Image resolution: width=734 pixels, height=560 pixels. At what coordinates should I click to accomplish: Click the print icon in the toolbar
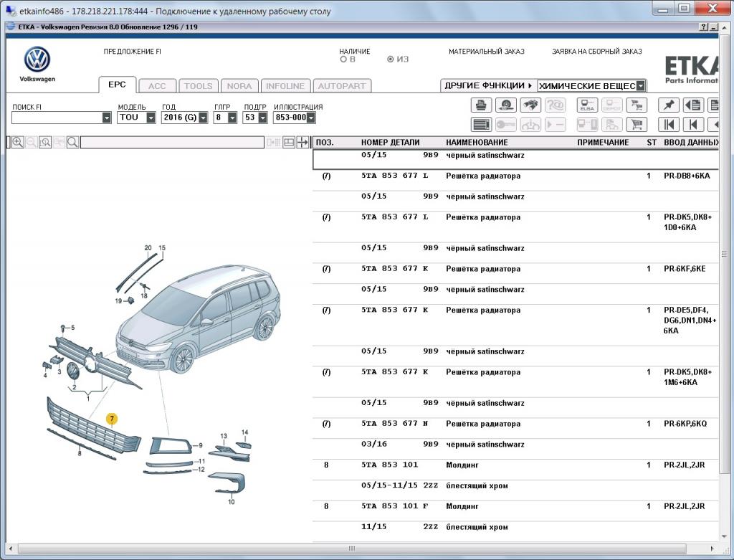click(481, 105)
